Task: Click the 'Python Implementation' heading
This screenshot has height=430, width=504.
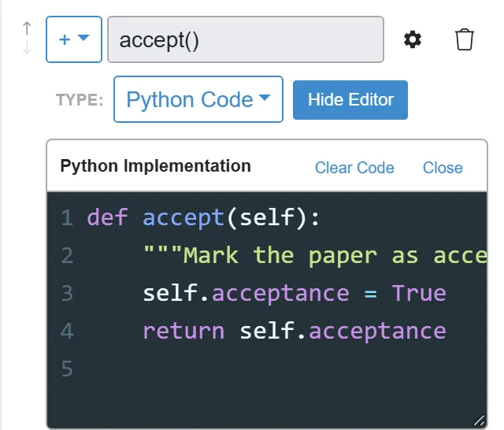Action: point(156,166)
